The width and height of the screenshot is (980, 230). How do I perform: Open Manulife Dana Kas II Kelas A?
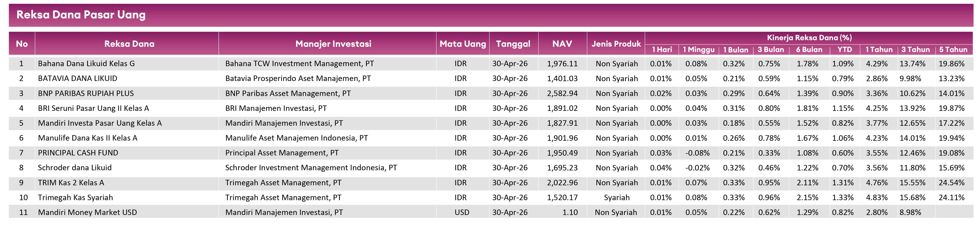(x=88, y=138)
